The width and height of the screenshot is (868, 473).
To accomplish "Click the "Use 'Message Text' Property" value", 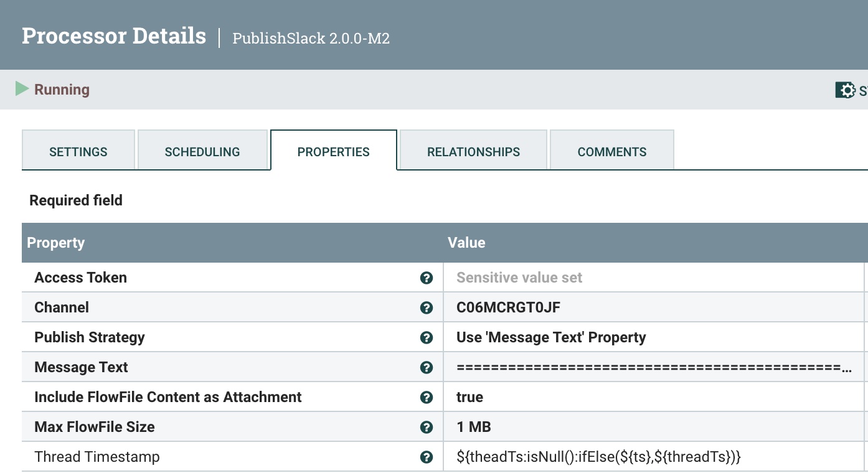I will tap(551, 337).
